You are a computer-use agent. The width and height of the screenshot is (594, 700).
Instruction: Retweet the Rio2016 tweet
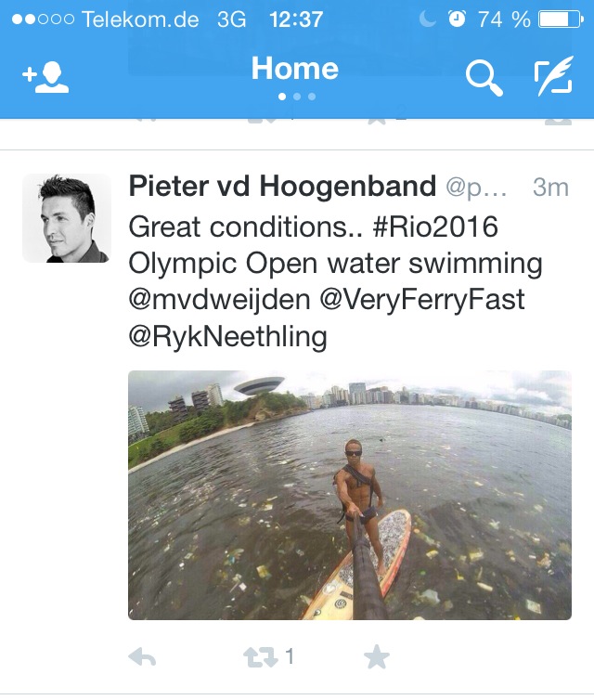pyautogui.click(x=261, y=658)
